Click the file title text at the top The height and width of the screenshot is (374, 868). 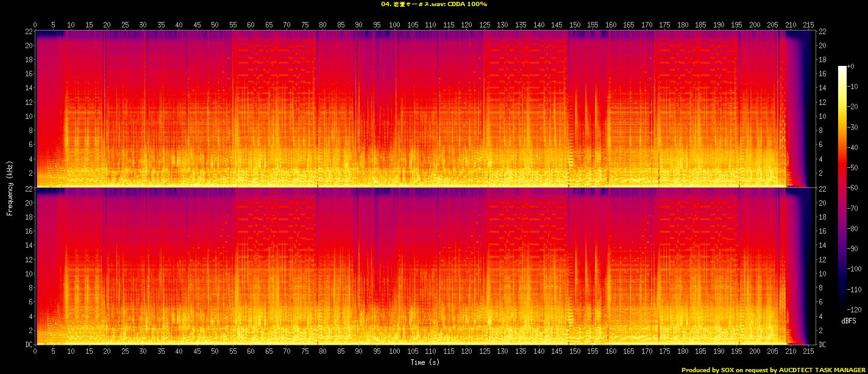433,4
